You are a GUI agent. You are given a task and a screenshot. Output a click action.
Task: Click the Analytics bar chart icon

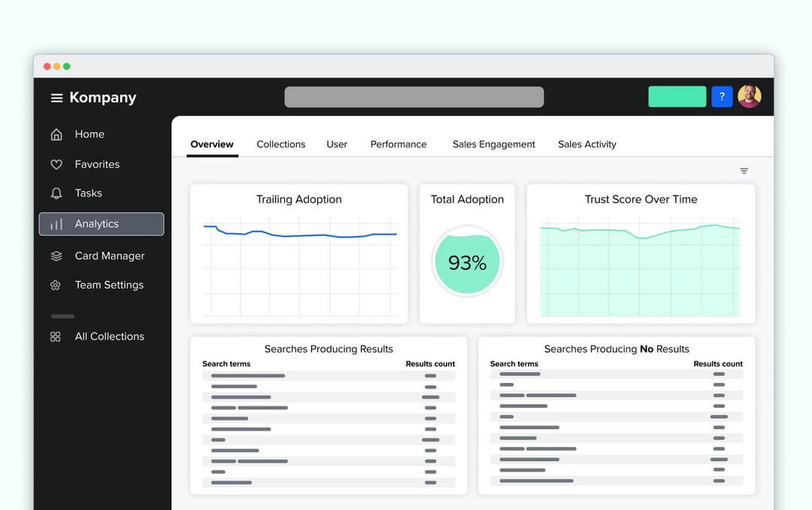[x=56, y=224]
